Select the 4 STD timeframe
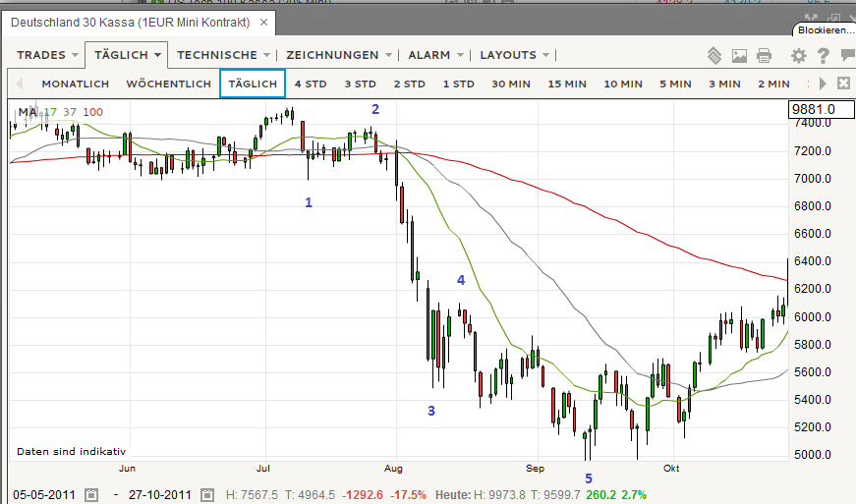 click(x=310, y=84)
